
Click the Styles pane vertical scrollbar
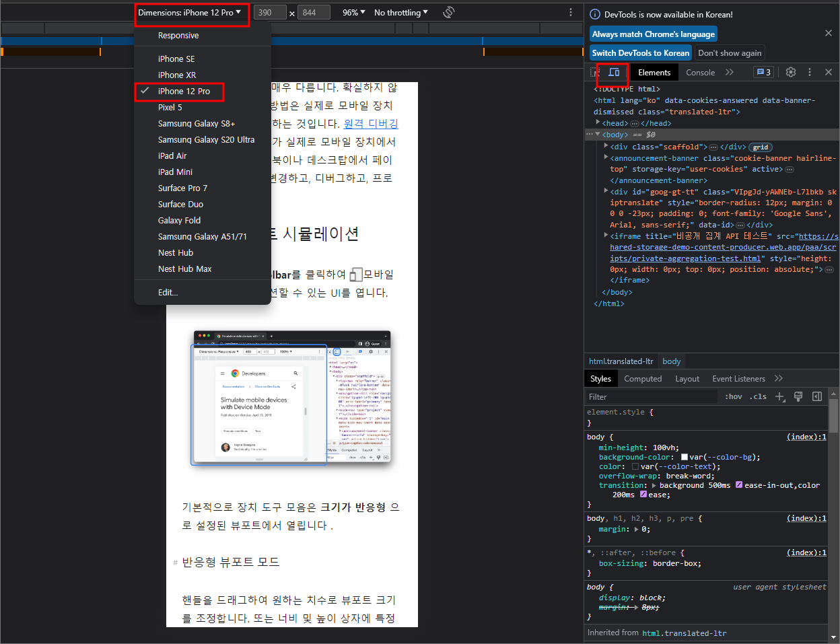coord(833,417)
